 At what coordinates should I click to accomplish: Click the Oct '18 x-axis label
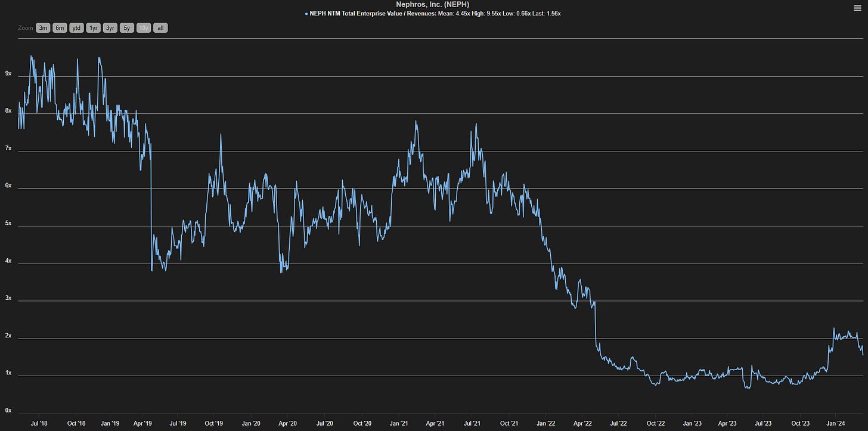[x=76, y=423]
